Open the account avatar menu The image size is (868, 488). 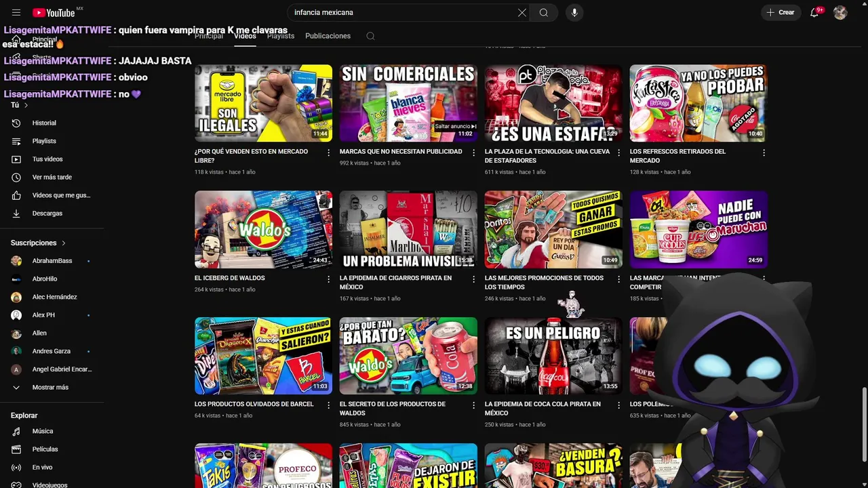(x=840, y=12)
